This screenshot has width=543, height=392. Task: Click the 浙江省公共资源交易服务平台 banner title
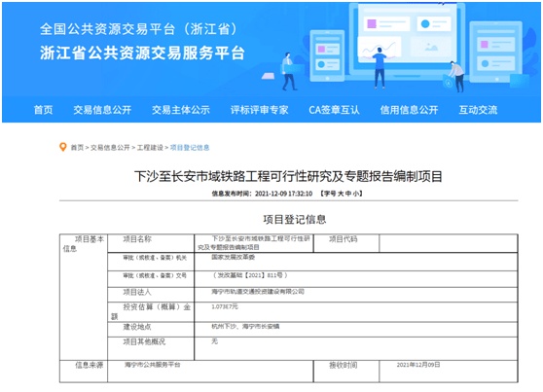142,53
